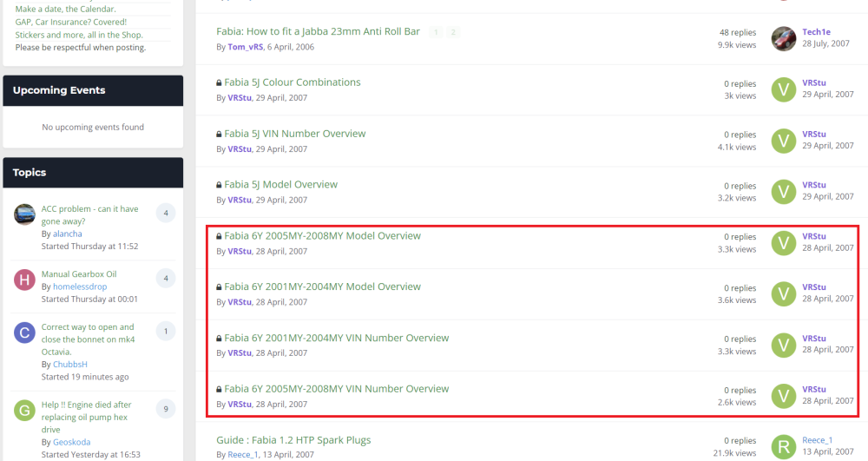Open ChubbsH profile link
Screen dimensions: 868x461
click(70, 364)
